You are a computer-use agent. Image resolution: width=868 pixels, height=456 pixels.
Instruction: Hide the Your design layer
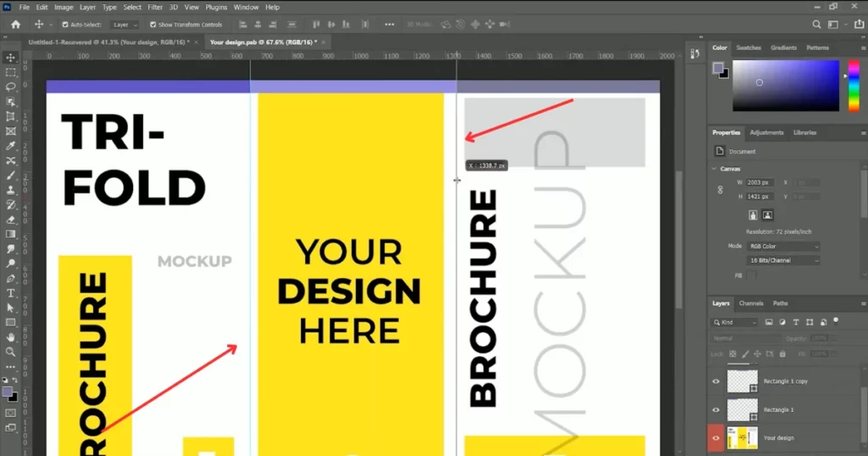click(715, 437)
